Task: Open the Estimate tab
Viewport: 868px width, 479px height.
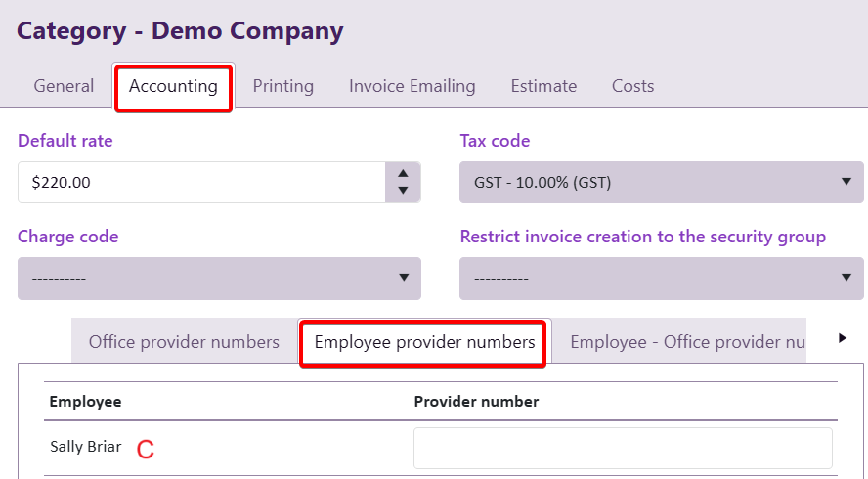Action: pyautogui.click(x=543, y=86)
